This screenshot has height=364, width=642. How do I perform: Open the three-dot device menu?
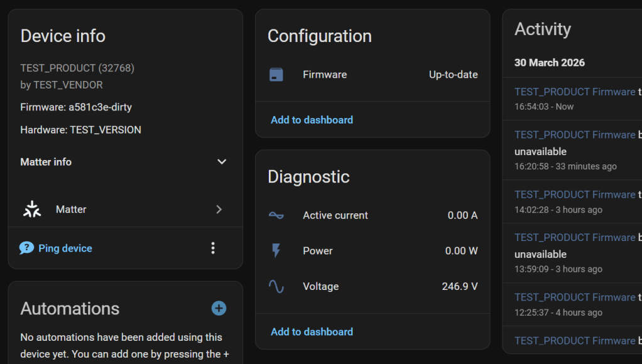pyautogui.click(x=213, y=248)
